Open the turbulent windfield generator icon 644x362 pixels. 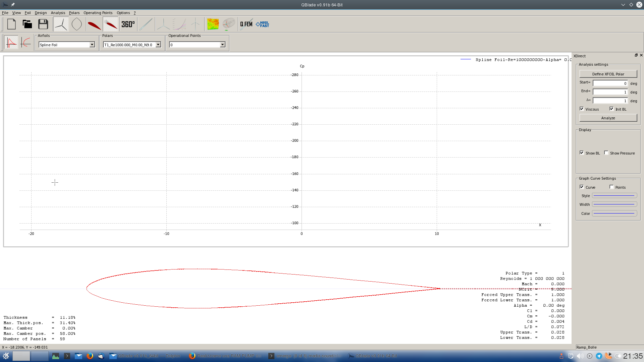click(x=213, y=24)
